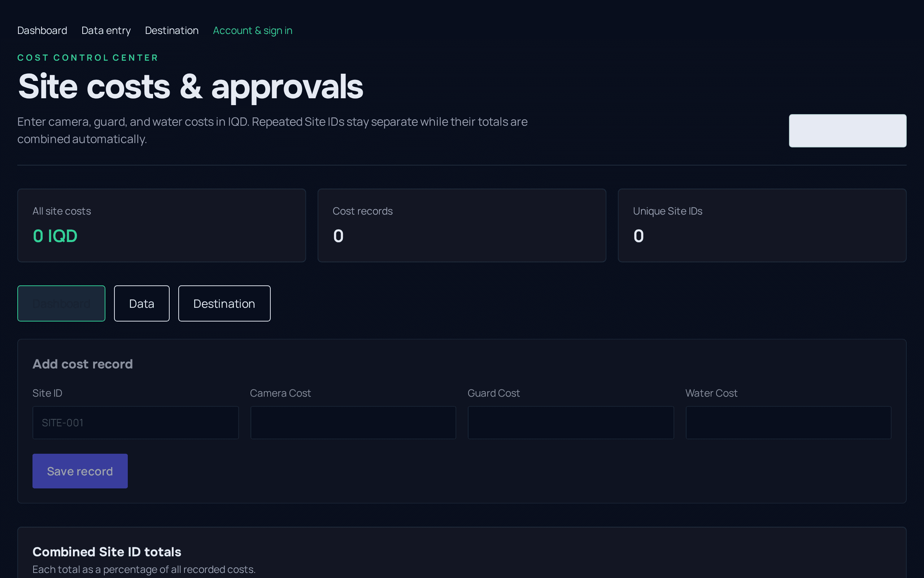Click the "Add cost record" heading
The height and width of the screenshot is (578, 924).
tap(82, 364)
